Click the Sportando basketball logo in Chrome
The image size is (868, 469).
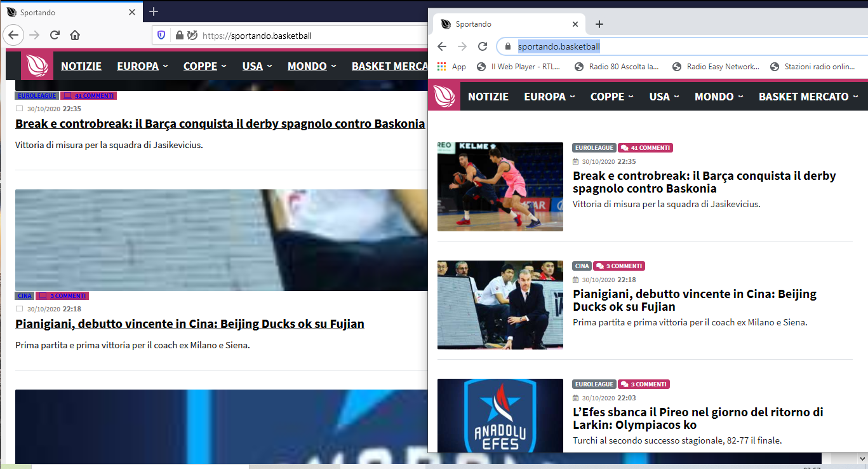444,96
